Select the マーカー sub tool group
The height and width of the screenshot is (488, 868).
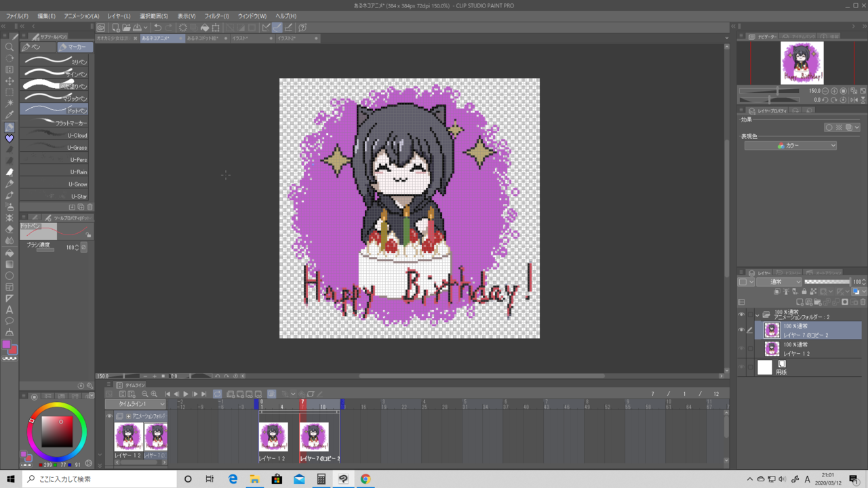tap(75, 47)
